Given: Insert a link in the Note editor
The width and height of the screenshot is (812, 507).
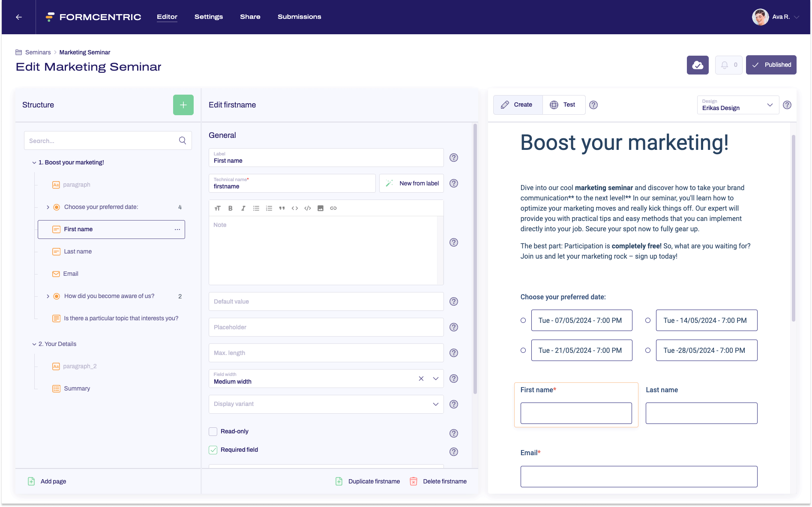Looking at the screenshot, I should [x=333, y=208].
